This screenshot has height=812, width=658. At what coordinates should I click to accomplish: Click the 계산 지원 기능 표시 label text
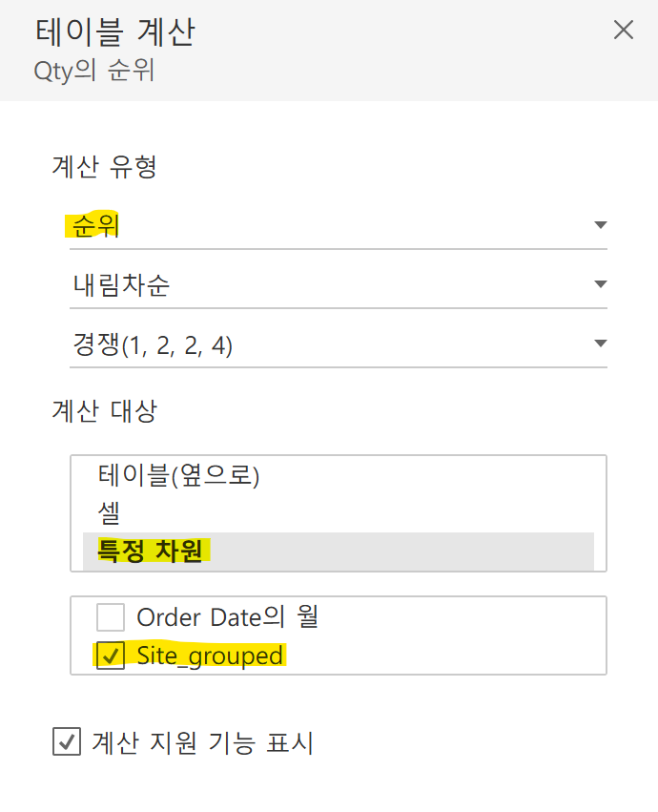coord(202,741)
